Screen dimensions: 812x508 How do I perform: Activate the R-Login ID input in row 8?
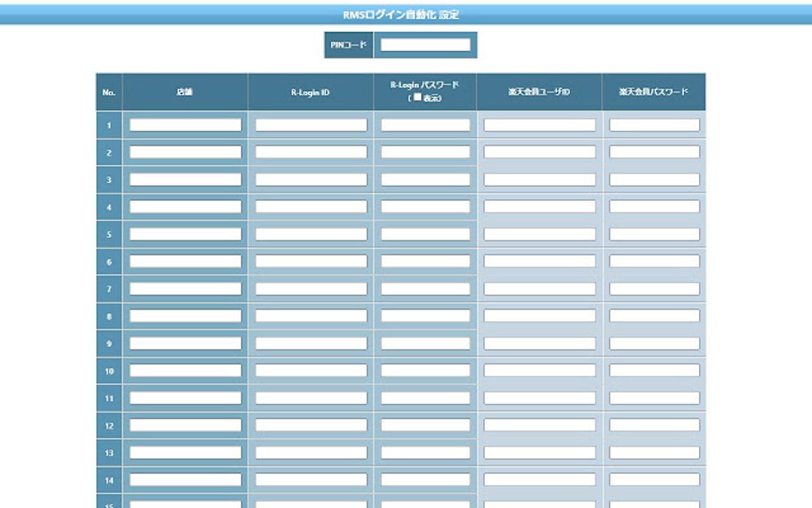(x=311, y=316)
